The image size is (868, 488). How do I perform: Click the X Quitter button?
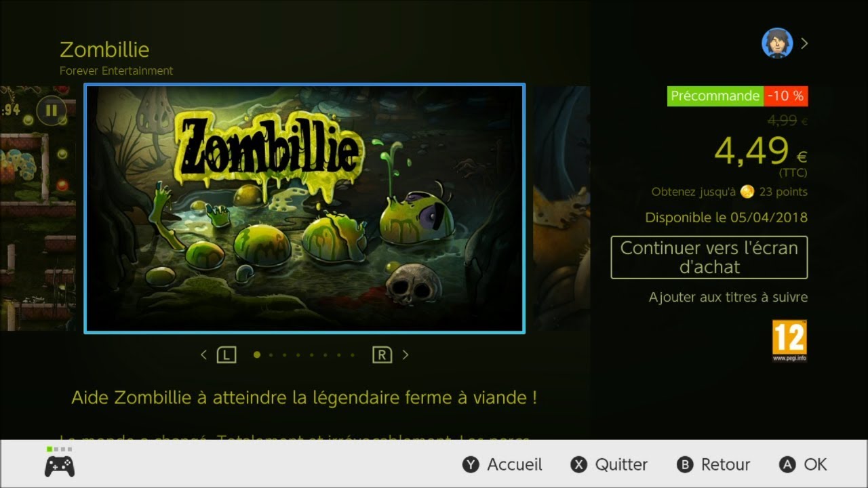click(609, 464)
